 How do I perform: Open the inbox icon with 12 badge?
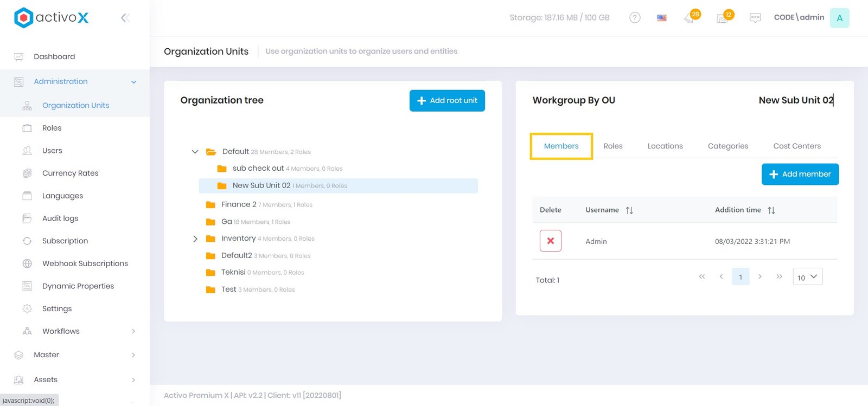(x=723, y=18)
